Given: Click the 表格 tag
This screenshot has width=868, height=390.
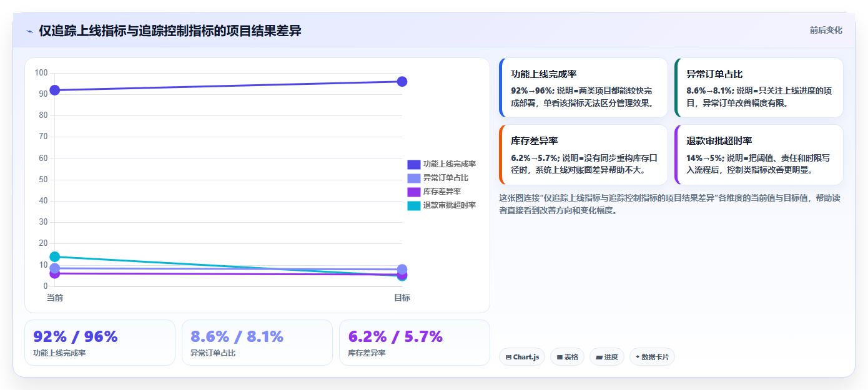Looking at the screenshot, I should click(567, 357).
